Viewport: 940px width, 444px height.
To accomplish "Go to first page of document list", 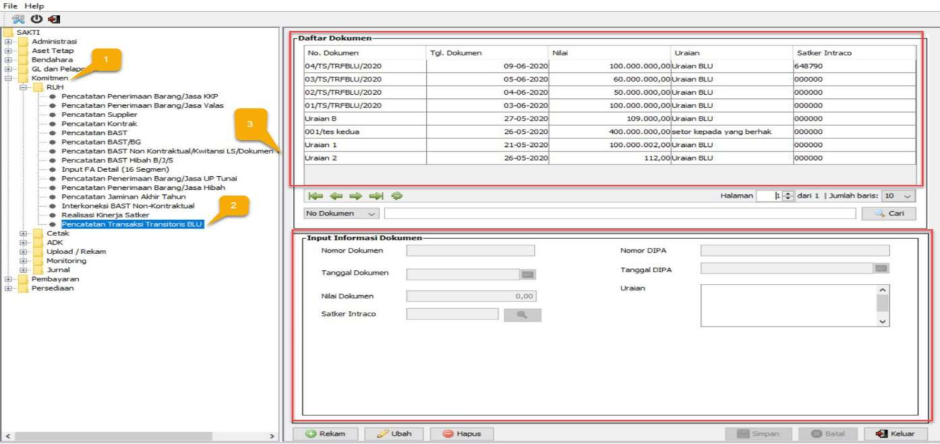I will click(x=316, y=197).
